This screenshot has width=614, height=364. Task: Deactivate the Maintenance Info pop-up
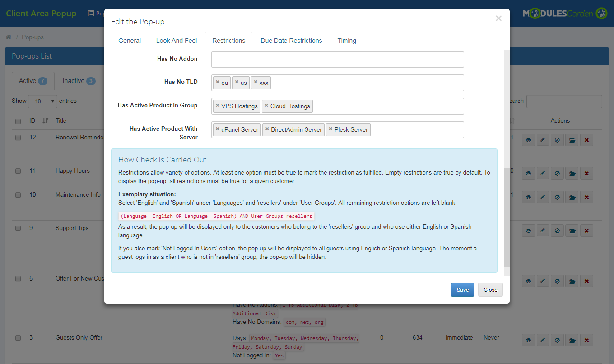(557, 197)
